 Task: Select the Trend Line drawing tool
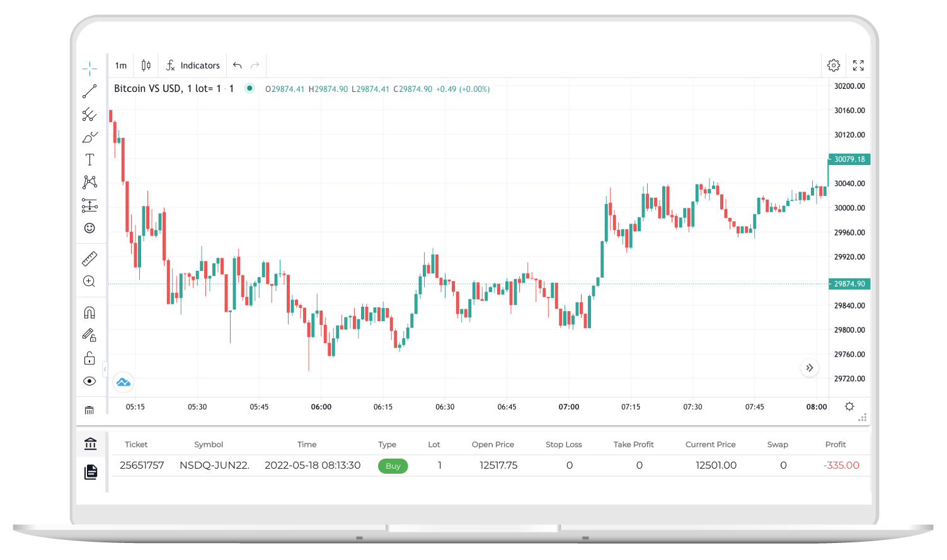click(x=89, y=91)
